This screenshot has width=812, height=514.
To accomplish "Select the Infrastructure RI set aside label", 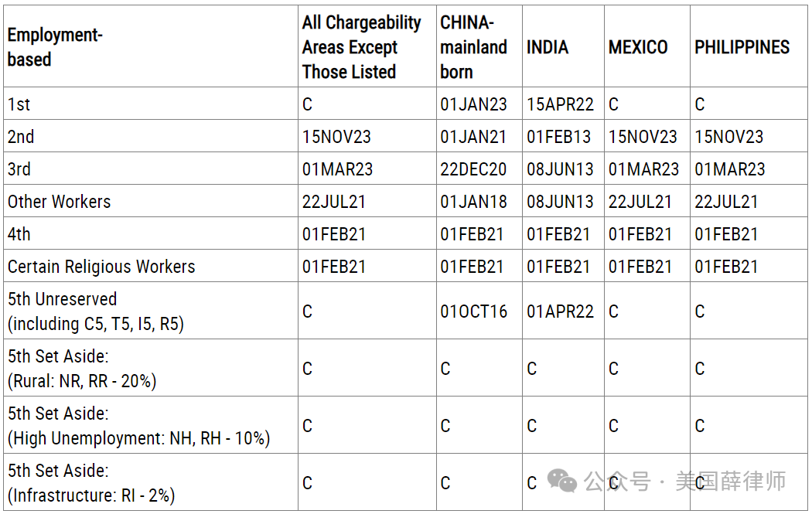I will [91, 483].
